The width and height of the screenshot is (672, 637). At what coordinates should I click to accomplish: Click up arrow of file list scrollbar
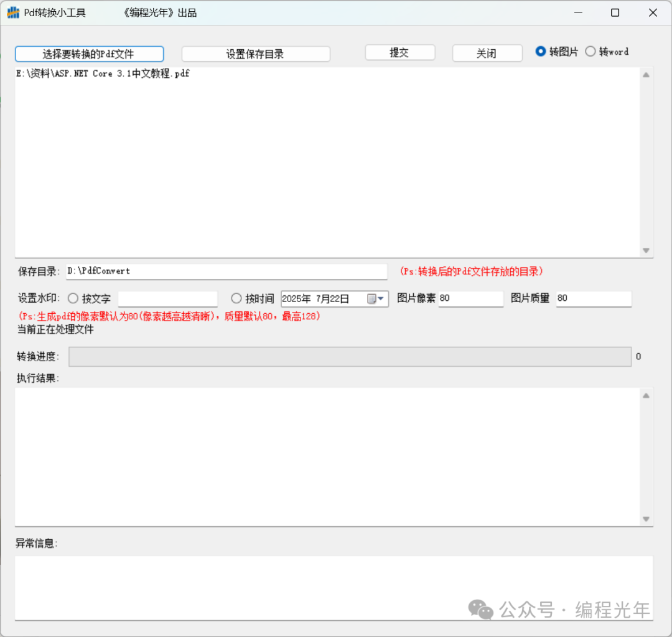tap(646, 75)
